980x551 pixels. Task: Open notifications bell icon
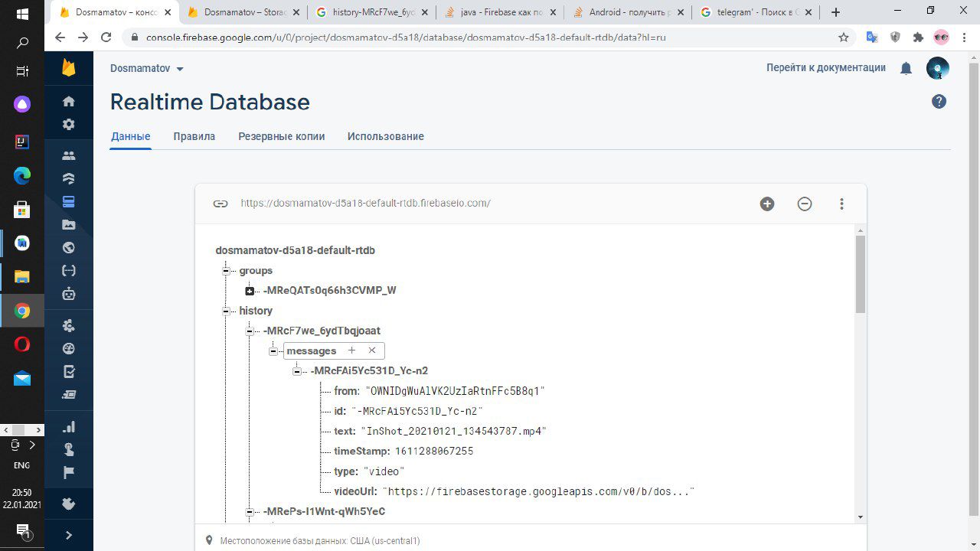906,69
